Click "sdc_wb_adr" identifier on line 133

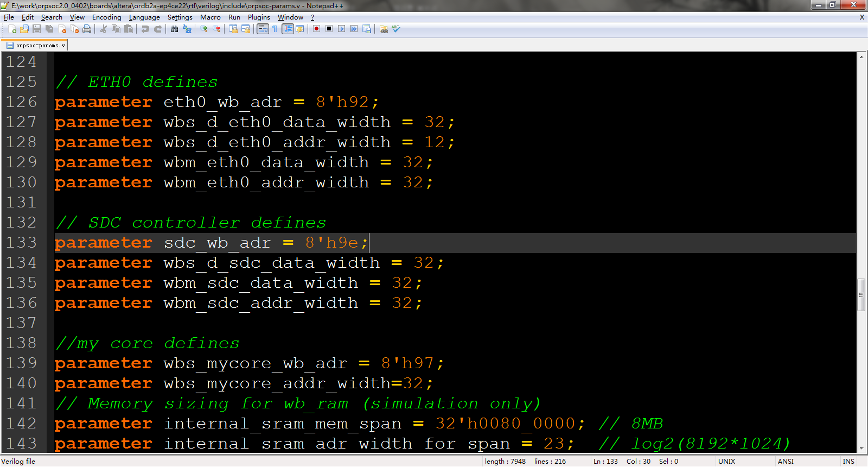(217, 243)
